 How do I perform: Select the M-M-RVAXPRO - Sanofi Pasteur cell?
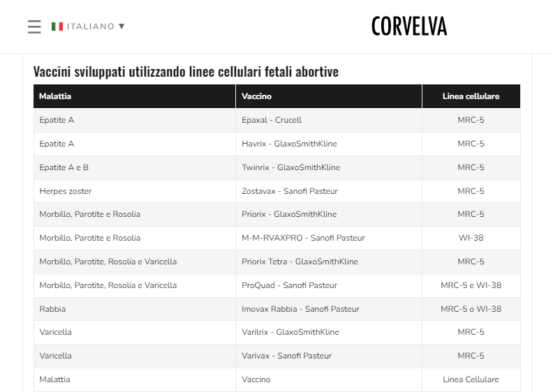click(329, 238)
